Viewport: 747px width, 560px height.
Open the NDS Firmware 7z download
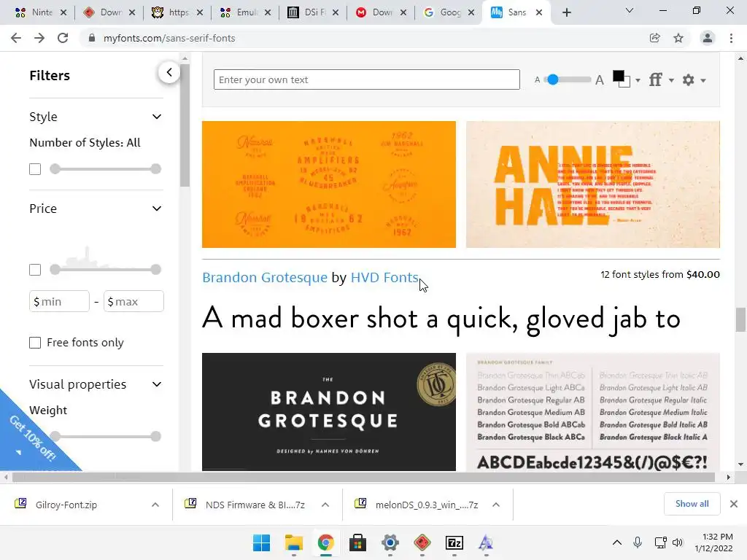point(255,505)
